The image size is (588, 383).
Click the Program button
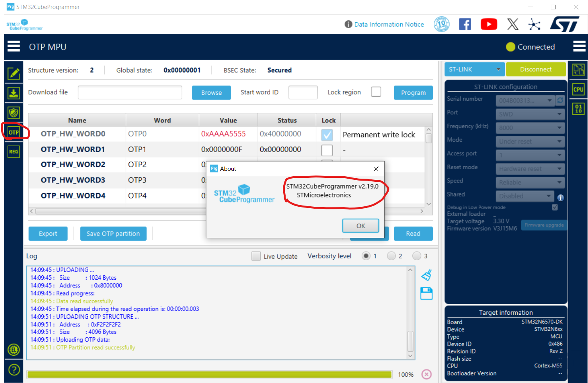point(413,93)
